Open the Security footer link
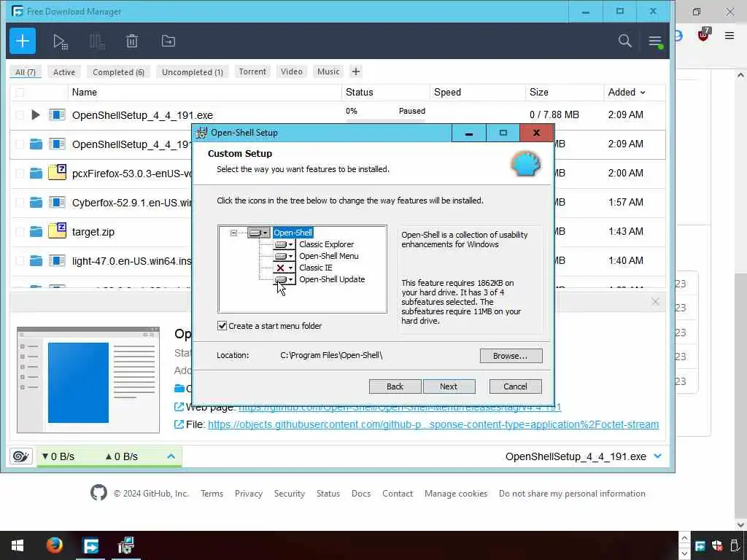 (289, 494)
